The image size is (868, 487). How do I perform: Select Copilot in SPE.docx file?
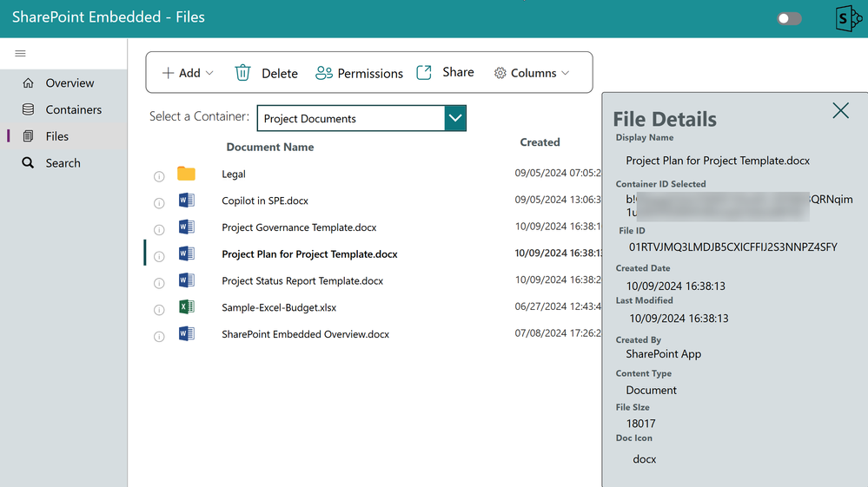tap(265, 201)
